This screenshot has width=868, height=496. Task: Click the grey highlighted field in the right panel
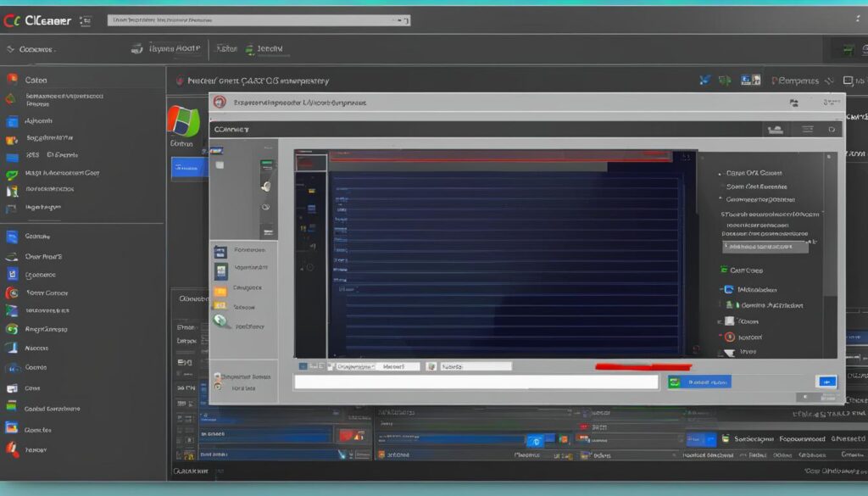tap(765, 247)
